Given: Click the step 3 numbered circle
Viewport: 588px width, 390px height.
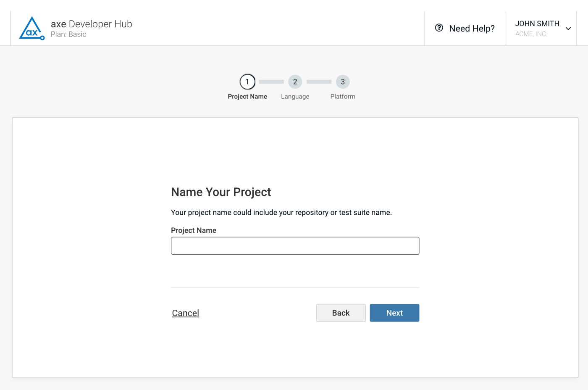Looking at the screenshot, I should [343, 82].
